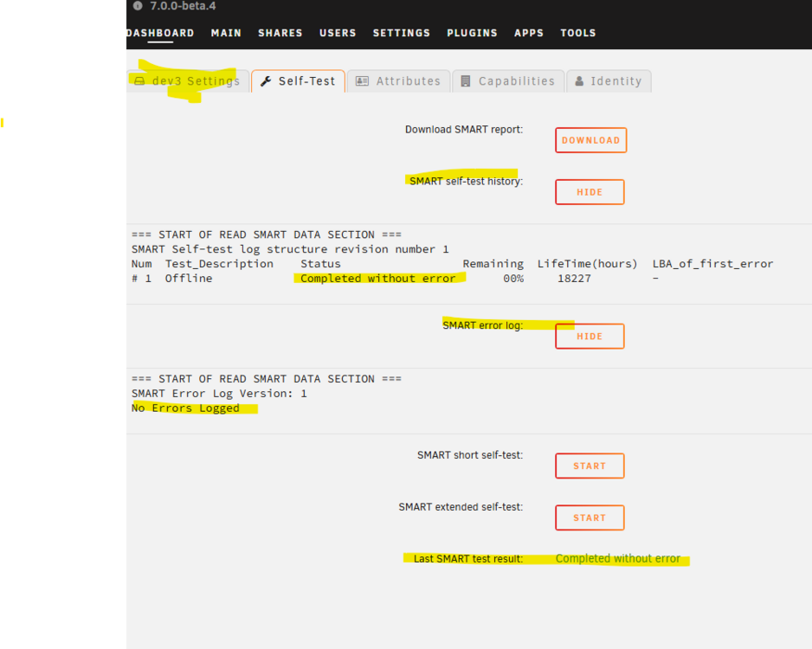
Task: Click 'Completed without error' in self-test log
Action: 378,279
